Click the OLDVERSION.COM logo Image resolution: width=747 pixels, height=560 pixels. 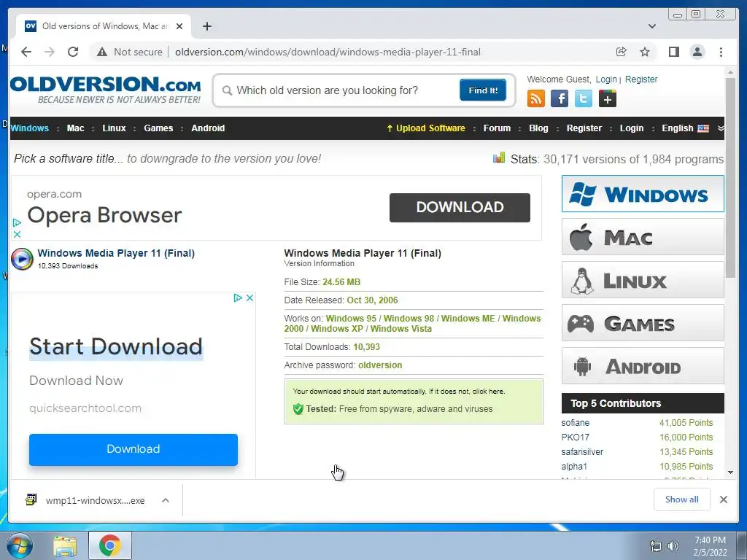105,90
